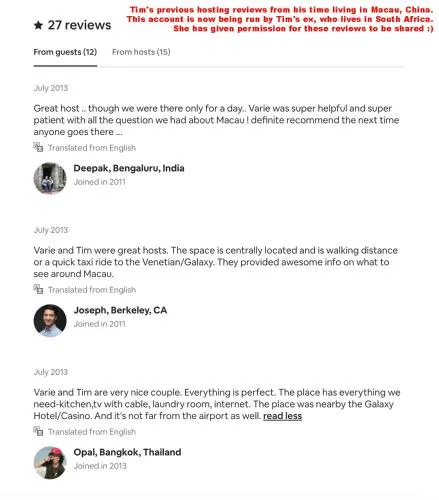Click Joined in 2013 under Opal

point(100,466)
